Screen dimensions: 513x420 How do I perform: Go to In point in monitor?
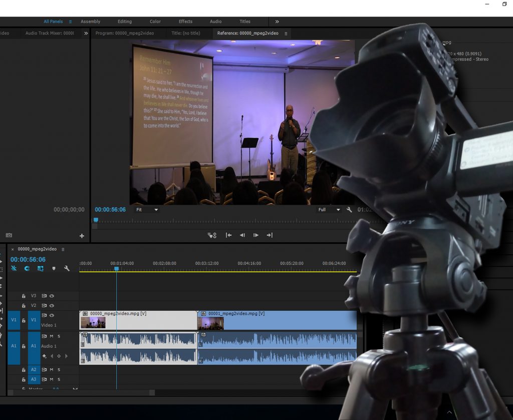228,235
